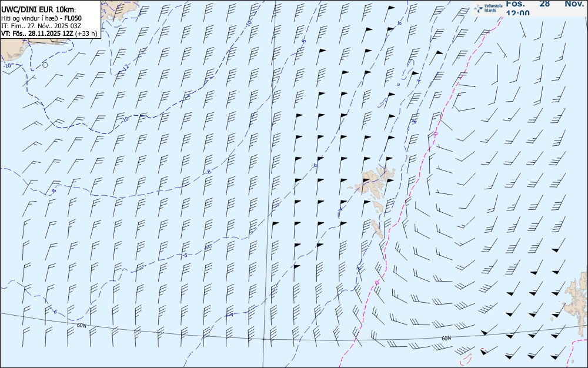The width and height of the screenshot is (588, 368).
Task: Click the 'Veðurstofa Íslands' logo text
Action: point(493,8)
